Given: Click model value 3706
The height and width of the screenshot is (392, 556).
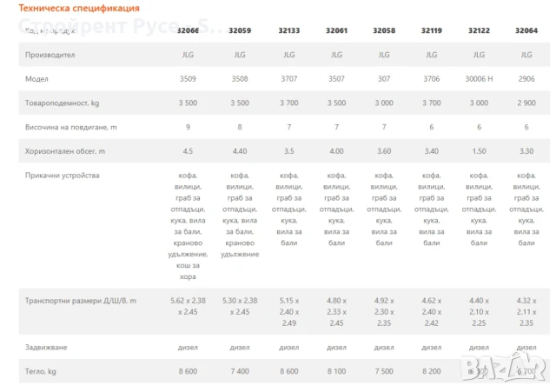Looking at the screenshot, I should (x=432, y=79).
